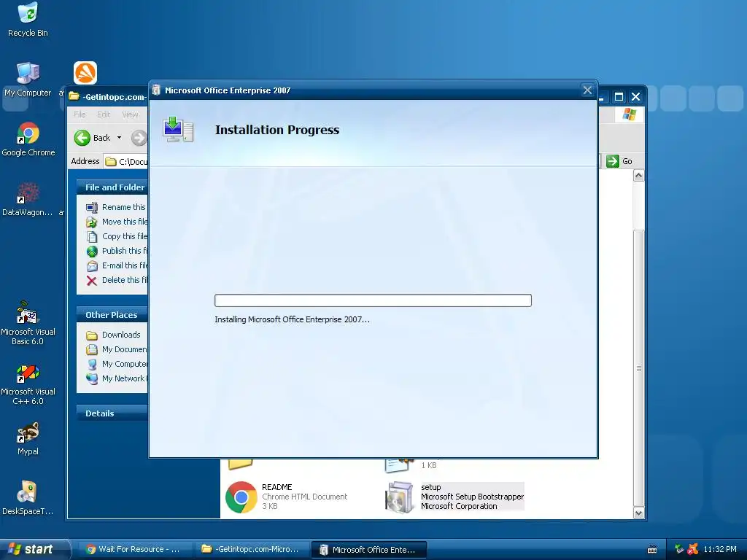
Task: Click the greyed Forward arrow in Explorer
Action: [x=139, y=138]
